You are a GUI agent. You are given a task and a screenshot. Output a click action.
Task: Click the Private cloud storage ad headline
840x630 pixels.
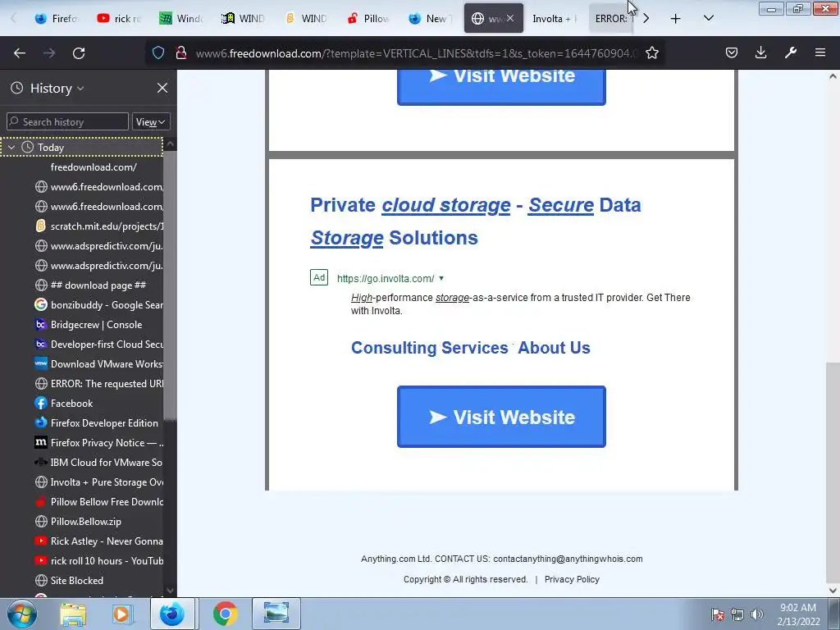point(475,221)
